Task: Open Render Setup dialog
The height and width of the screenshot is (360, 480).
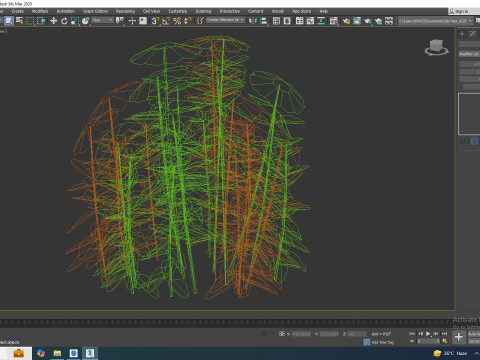Action: (346, 21)
